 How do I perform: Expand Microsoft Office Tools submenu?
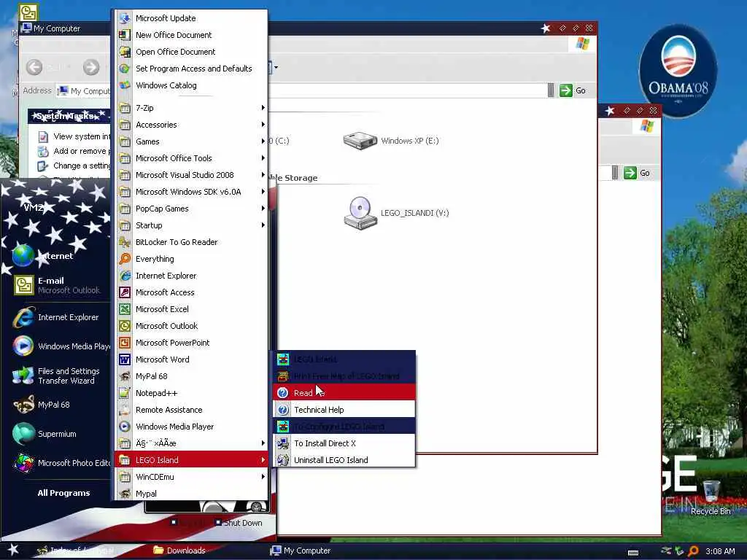191,158
